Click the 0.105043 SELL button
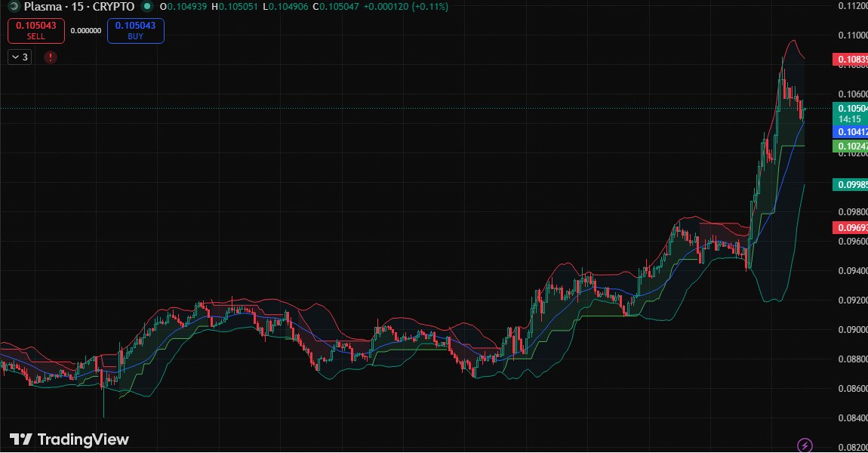This screenshot has width=868, height=453. [x=36, y=30]
